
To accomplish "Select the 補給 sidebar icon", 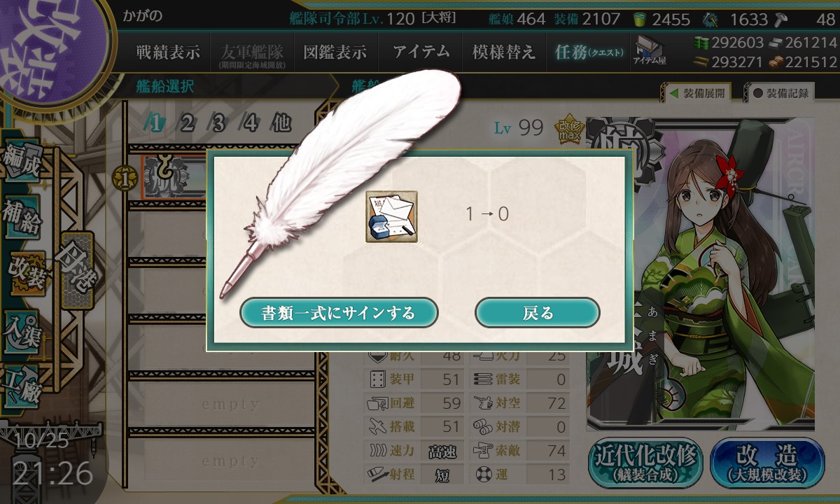I will (21, 217).
